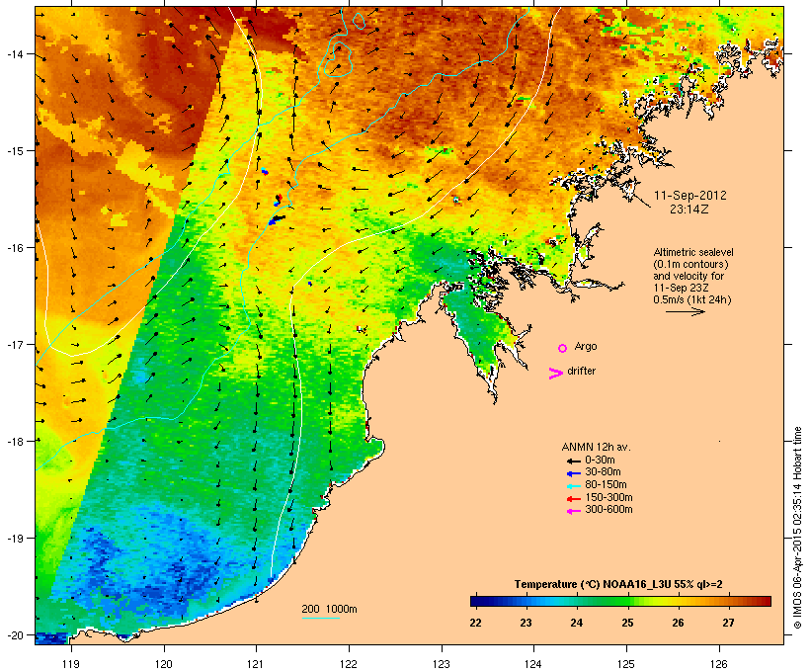Click the 'Temperature (°C) NOAA16_L3U 55% ql>=2' title
The height and width of the screenshot is (672, 810).
pos(618,585)
